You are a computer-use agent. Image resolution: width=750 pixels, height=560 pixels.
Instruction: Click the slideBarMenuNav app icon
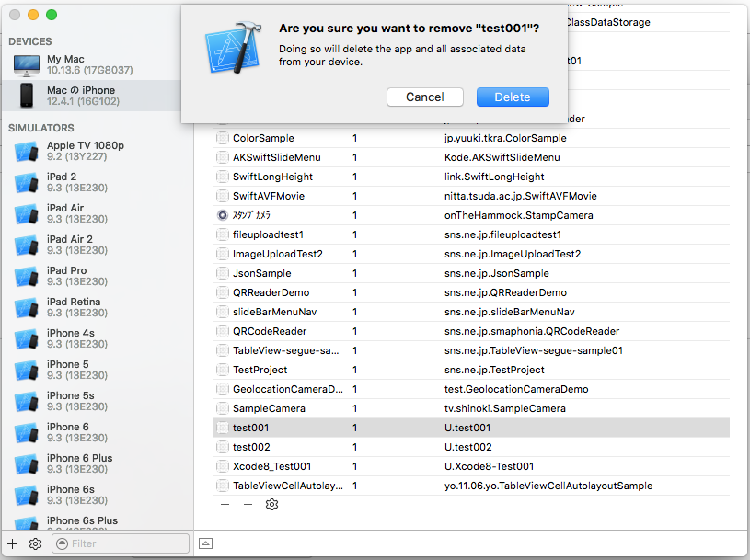[x=222, y=312]
